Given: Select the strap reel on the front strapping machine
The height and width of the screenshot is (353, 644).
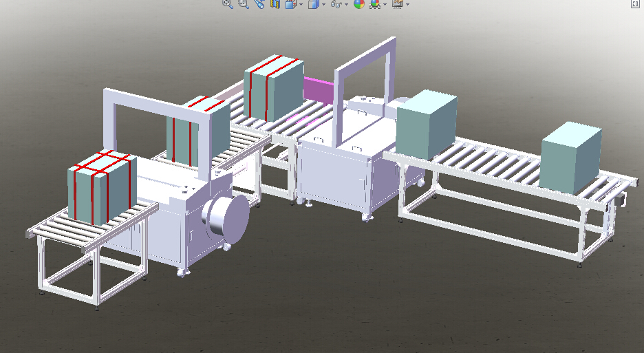Looking at the screenshot, I should (226, 217).
